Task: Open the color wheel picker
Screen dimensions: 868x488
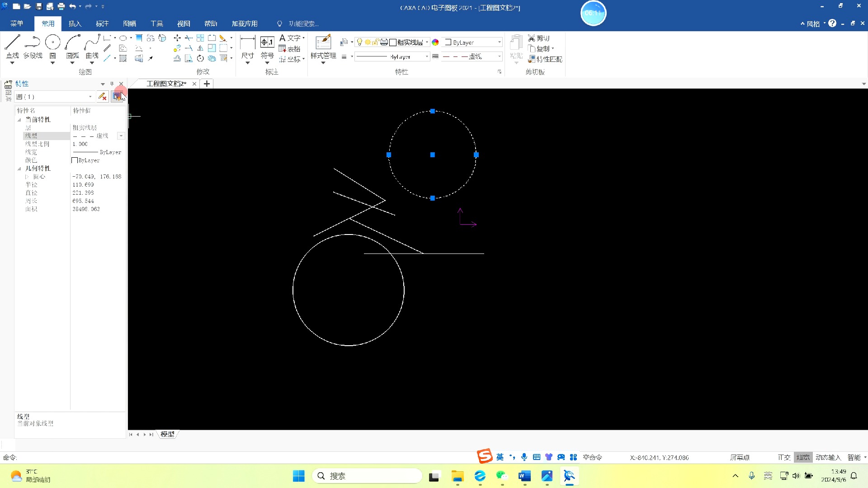Action: click(x=435, y=42)
